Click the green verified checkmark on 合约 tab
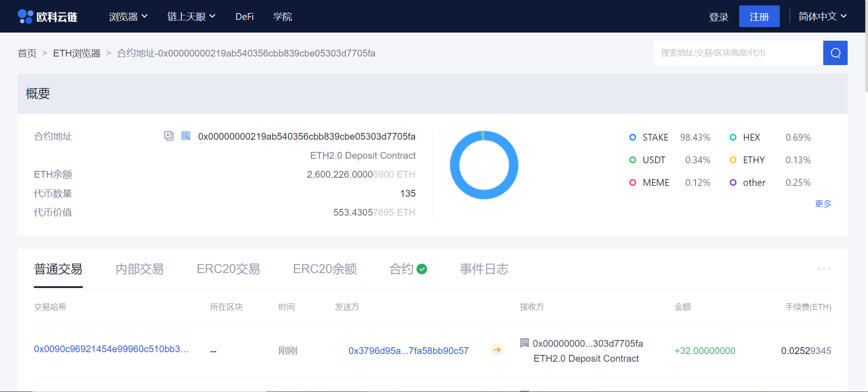The width and height of the screenshot is (868, 392). coord(422,269)
